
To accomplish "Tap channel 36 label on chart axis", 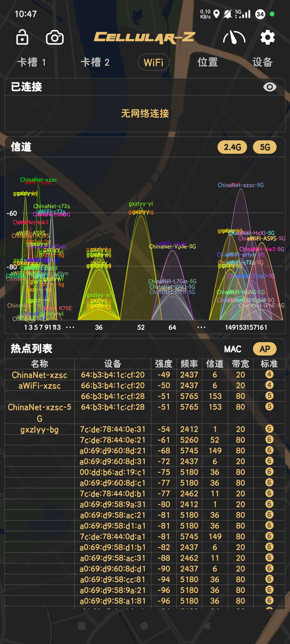I will [x=99, y=327].
